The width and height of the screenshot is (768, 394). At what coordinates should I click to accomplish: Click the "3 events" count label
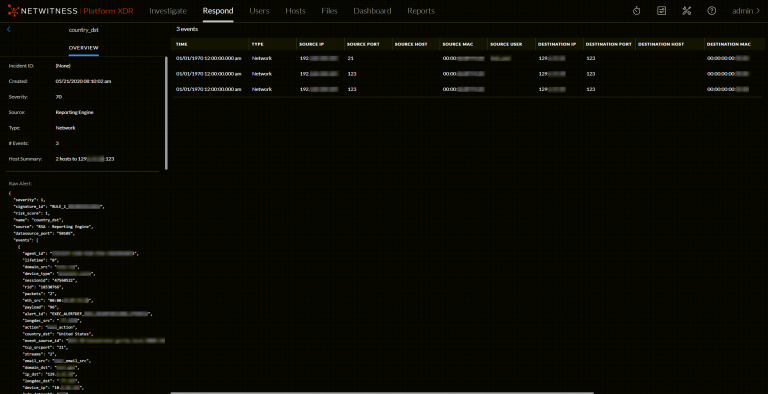coord(187,29)
